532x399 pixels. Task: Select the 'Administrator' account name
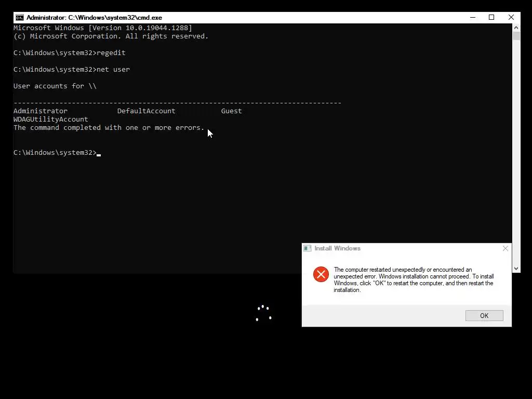click(41, 111)
